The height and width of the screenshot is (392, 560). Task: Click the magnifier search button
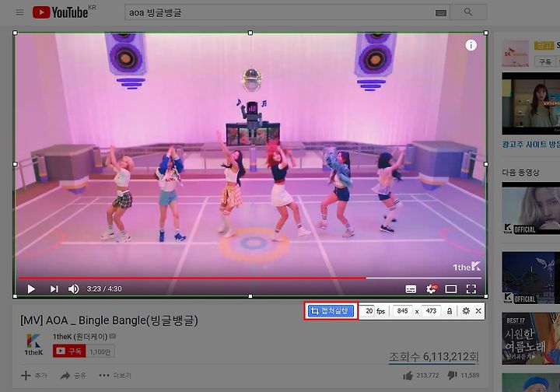(468, 12)
